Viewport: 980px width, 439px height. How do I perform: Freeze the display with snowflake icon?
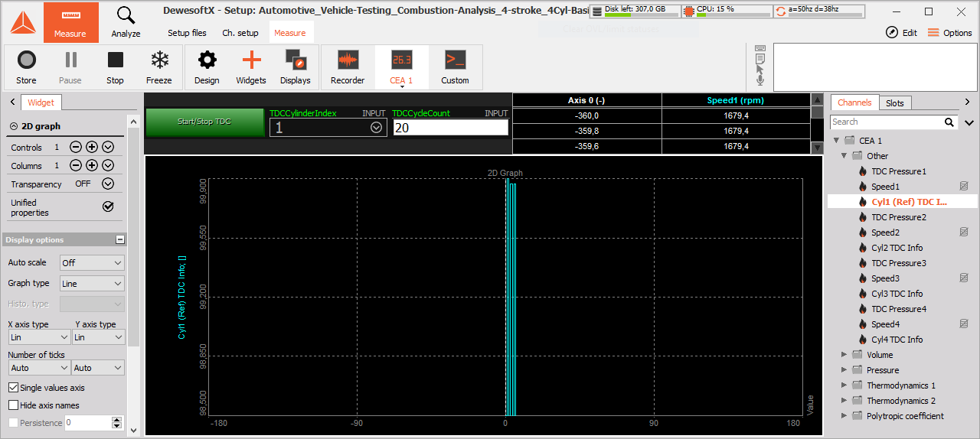tap(159, 60)
